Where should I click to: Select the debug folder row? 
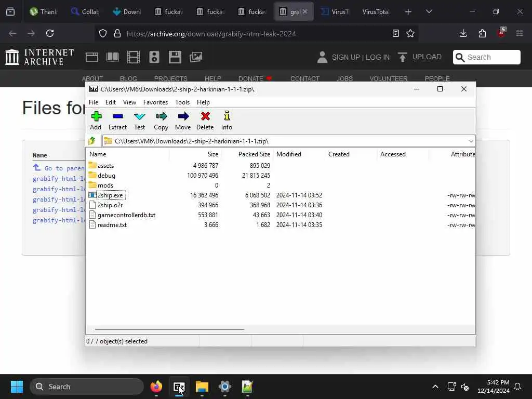[281, 176]
